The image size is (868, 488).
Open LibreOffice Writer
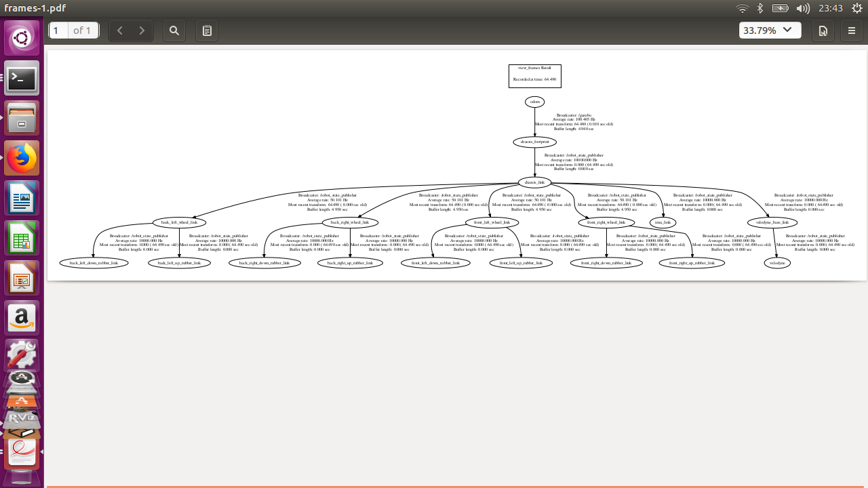[22, 199]
